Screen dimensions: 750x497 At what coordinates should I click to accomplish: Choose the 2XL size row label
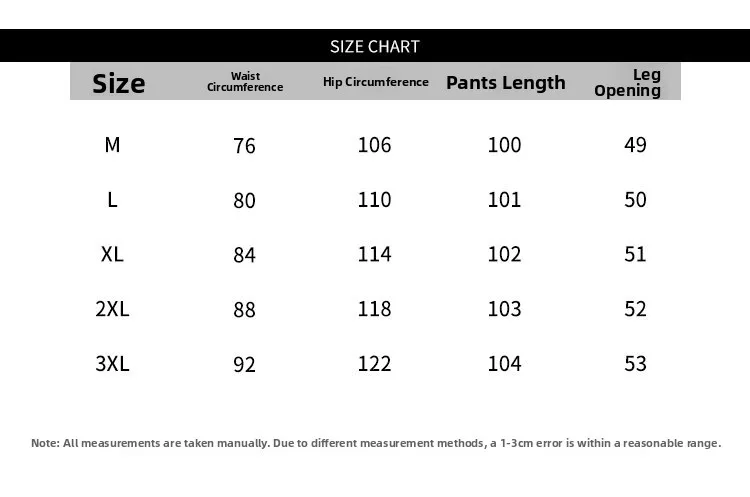click(112, 309)
